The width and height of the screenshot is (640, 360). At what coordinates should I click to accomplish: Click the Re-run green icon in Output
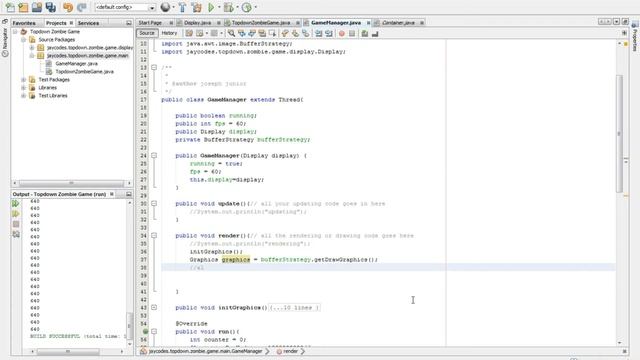16,203
